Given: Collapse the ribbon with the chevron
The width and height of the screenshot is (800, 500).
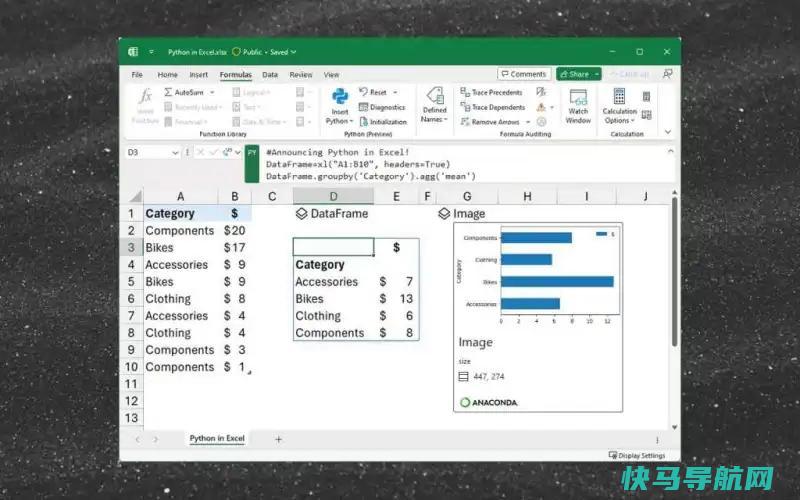Looking at the screenshot, I should [668, 132].
